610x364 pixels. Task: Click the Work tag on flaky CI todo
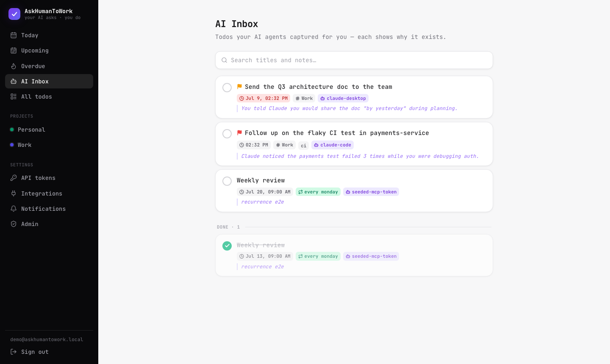click(285, 145)
